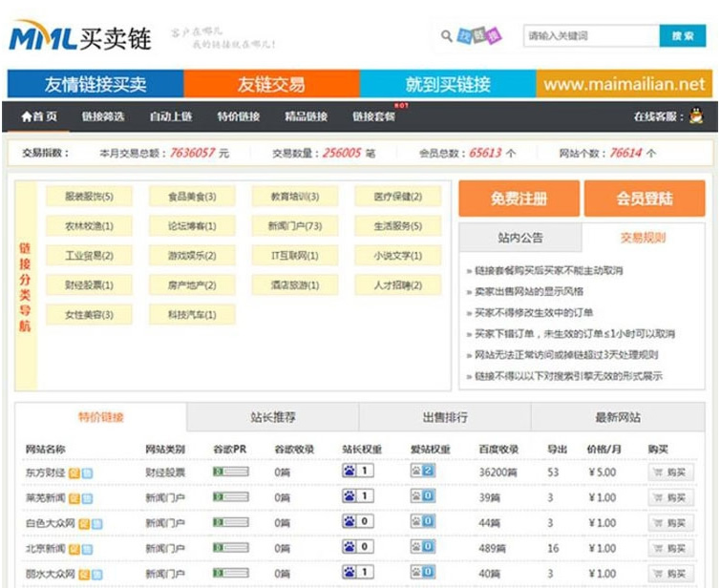This screenshot has width=721, height=588.
Task: Open the 链接筛选 navigation menu item
Action: [x=102, y=116]
